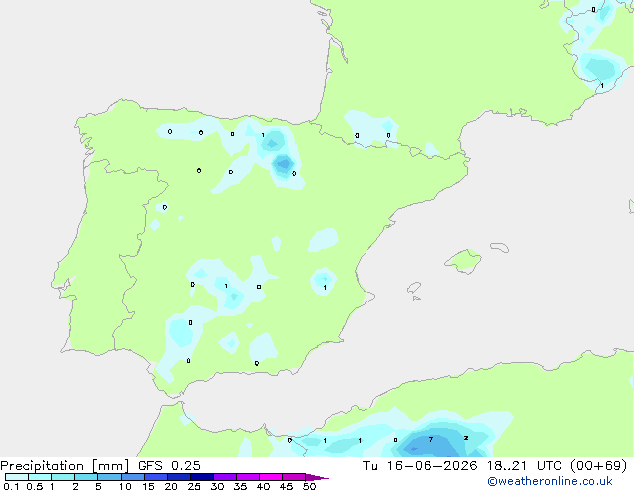Click the "2" precipitation value right of the 7

[466, 438]
